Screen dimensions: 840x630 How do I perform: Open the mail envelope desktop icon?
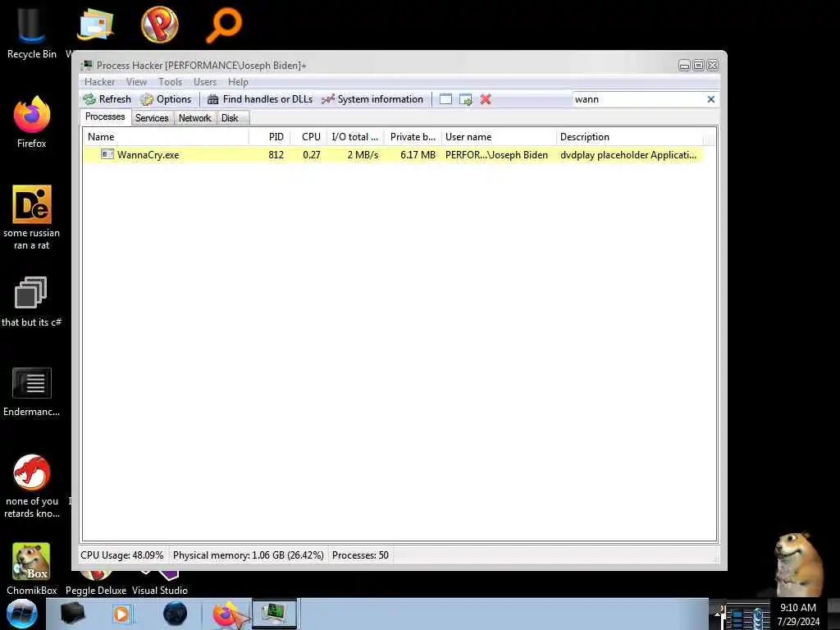coord(95,24)
